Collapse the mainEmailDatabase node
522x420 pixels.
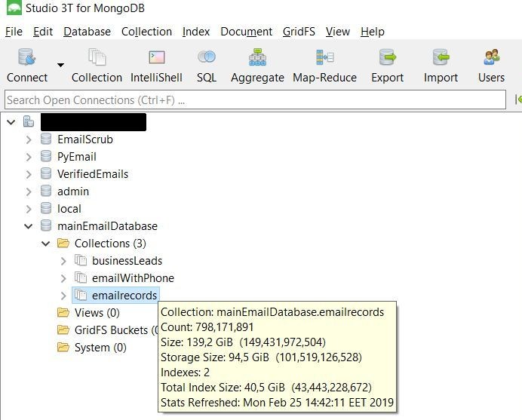tap(29, 226)
